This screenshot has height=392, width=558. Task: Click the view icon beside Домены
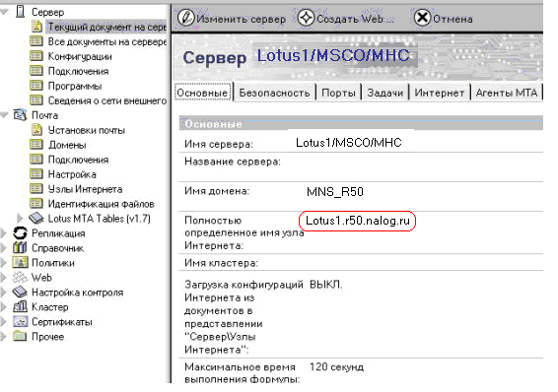pyautogui.click(x=35, y=144)
